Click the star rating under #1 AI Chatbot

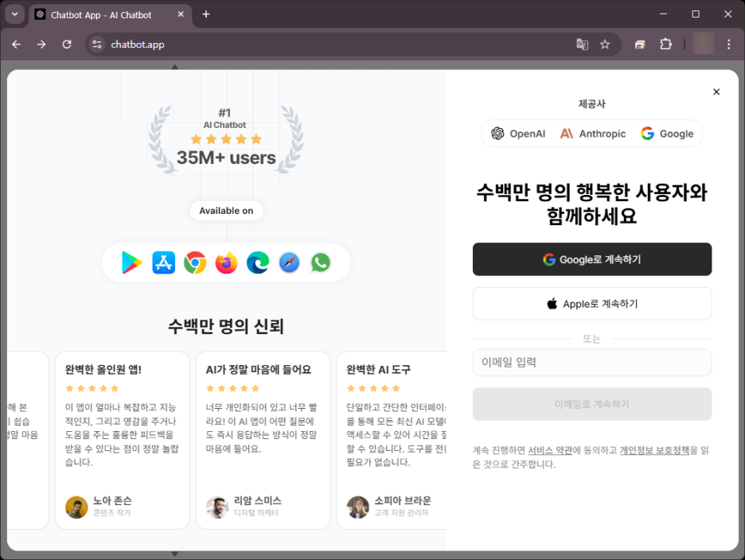point(226,139)
